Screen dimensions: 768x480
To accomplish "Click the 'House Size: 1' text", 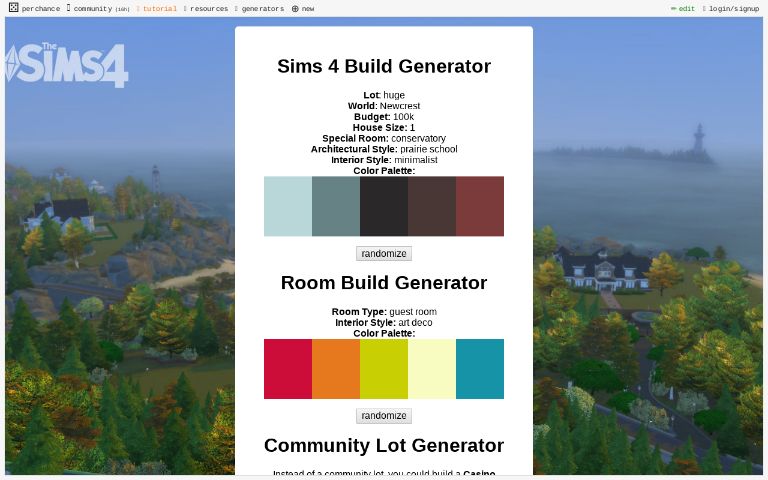I will click(x=384, y=127).
